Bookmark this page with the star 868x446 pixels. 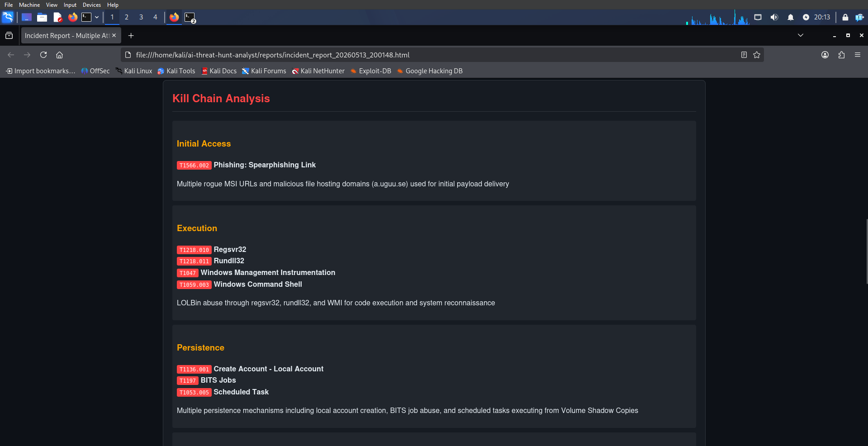(x=757, y=55)
